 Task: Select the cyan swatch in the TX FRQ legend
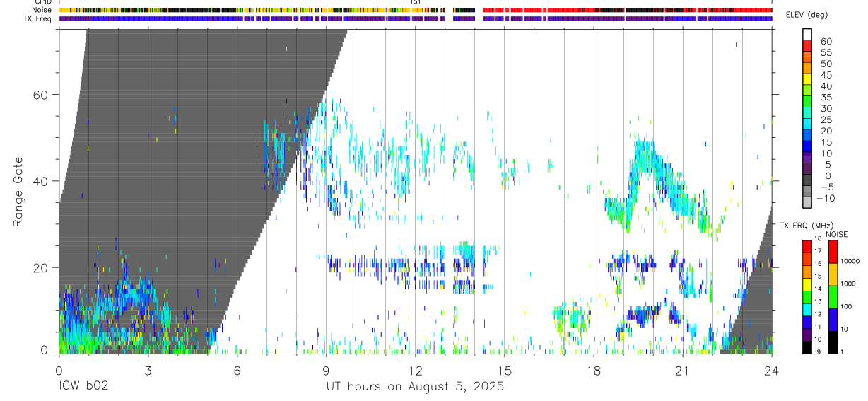(807, 310)
